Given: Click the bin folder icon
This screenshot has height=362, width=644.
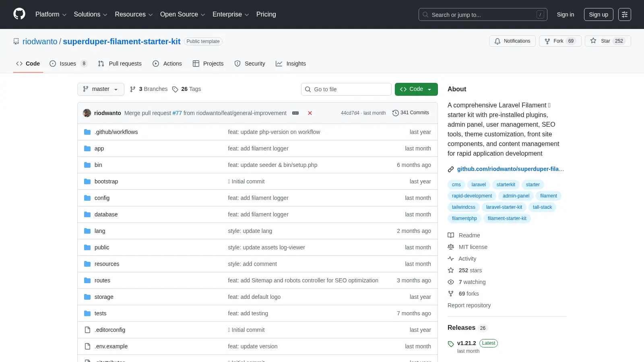Looking at the screenshot, I should [x=87, y=165].
